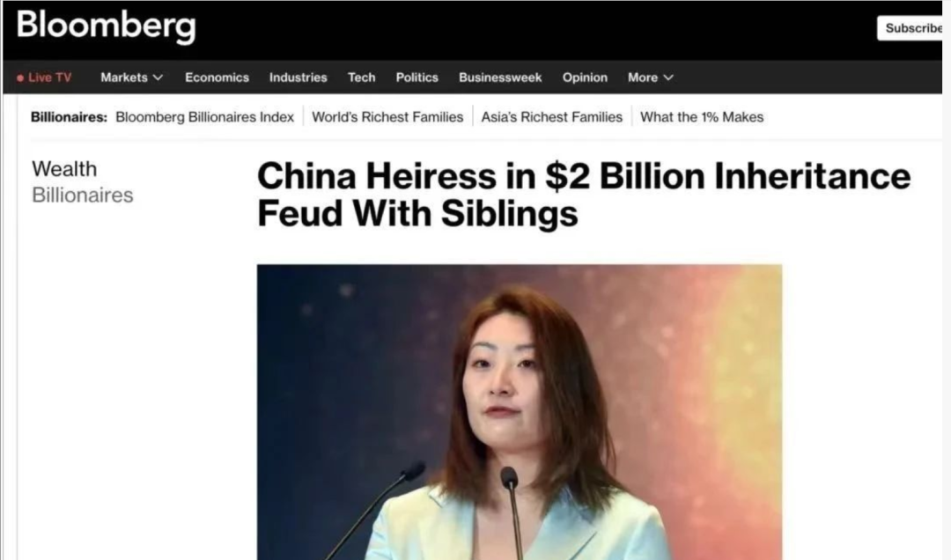Image resolution: width=951 pixels, height=560 pixels.
Task: Click the article headline about inheritance feud
Action: [x=584, y=194]
